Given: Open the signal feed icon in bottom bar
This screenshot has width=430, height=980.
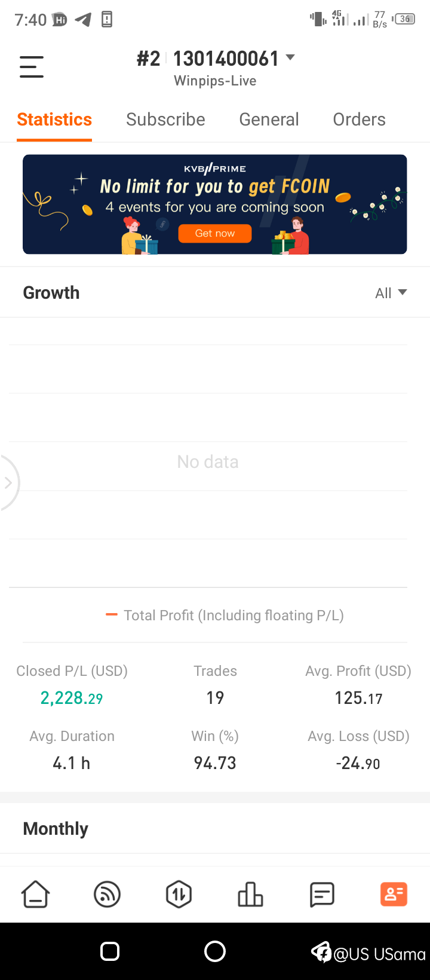Looking at the screenshot, I should click(x=107, y=895).
